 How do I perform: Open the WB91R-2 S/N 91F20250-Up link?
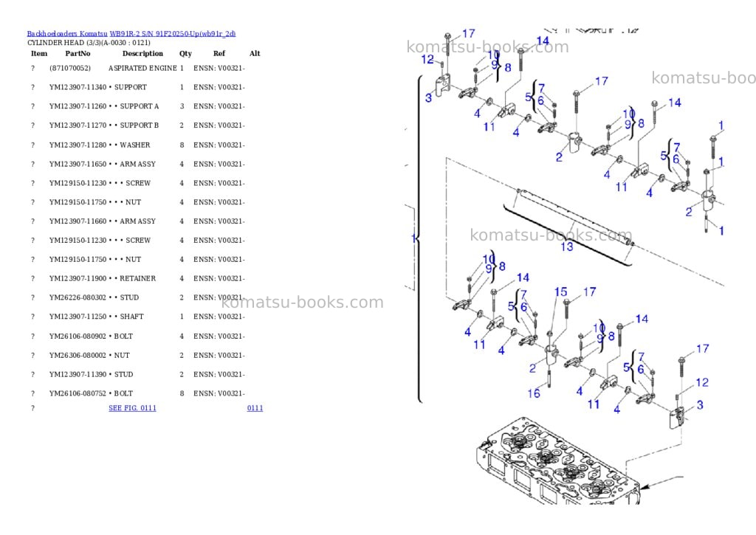[x=173, y=34]
